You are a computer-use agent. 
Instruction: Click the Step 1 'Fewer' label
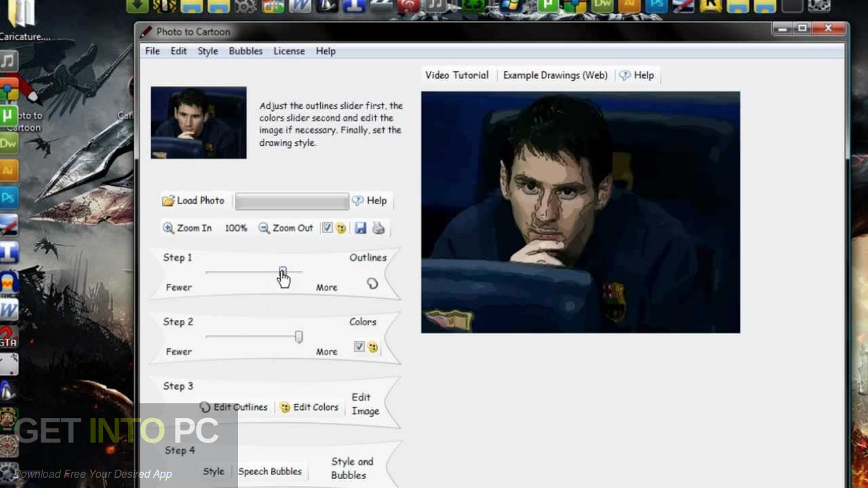point(179,287)
